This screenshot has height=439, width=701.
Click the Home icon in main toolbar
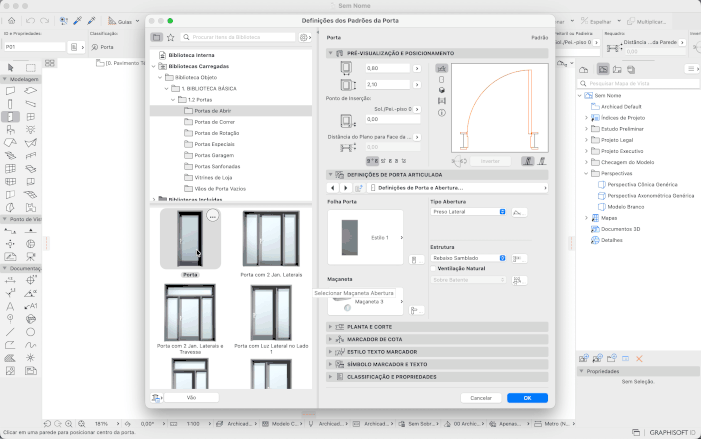pos(12,21)
